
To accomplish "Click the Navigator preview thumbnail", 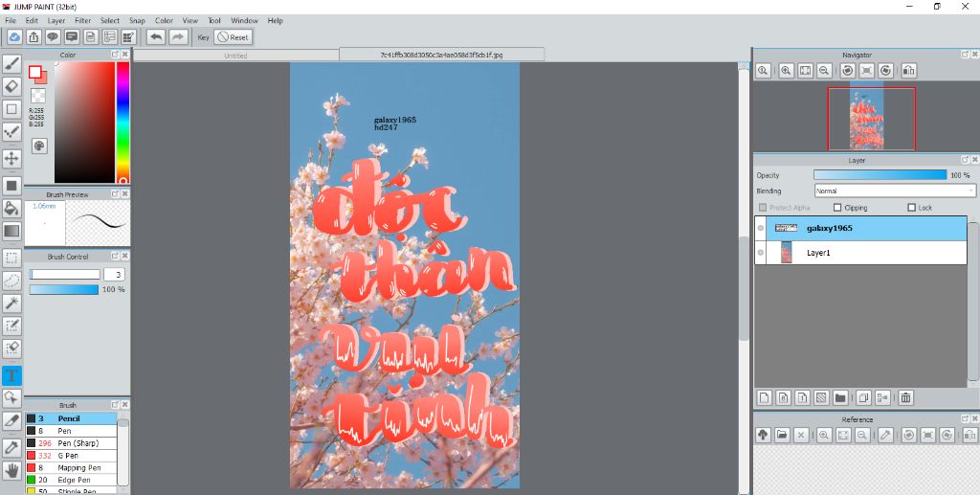I will pos(866,116).
